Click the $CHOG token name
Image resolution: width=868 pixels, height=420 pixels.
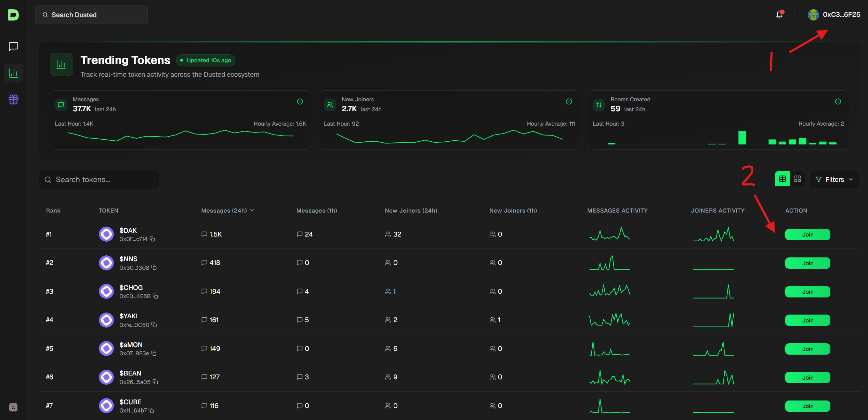click(x=131, y=288)
